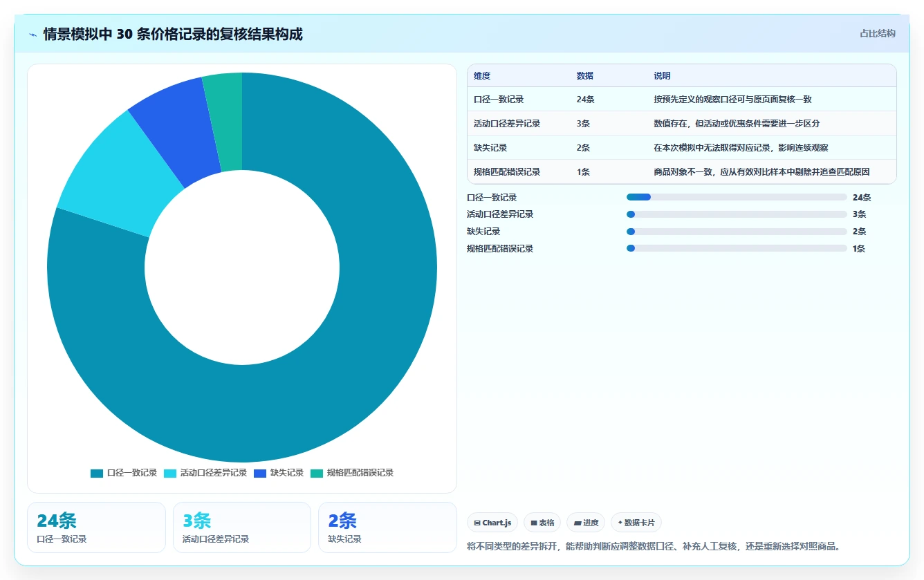Click the 占比结构 label in header
Screen dimensions: 924x580
pyautogui.click(x=878, y=33)
